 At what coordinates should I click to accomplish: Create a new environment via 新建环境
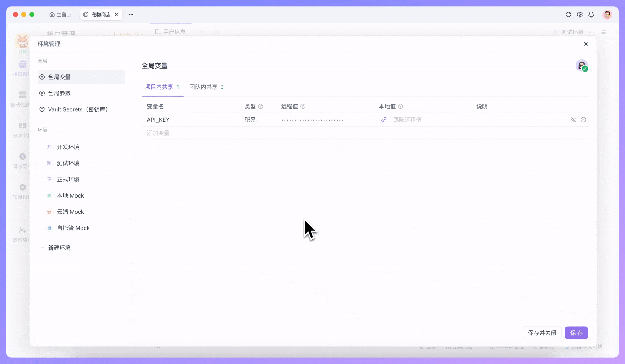click(x=55, y=248)
